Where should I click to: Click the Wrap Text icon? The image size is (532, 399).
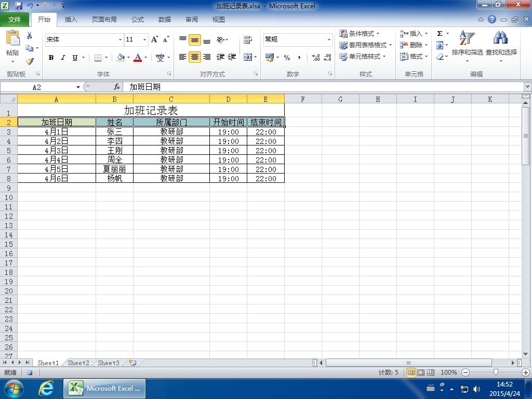click(248, 40)
